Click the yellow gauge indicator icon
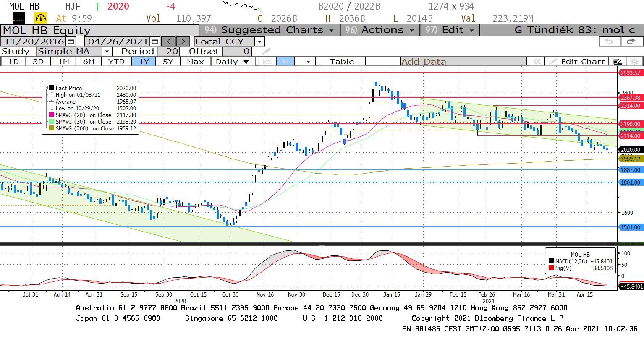Viewport: 644px width, 341px height. [41, 18]
